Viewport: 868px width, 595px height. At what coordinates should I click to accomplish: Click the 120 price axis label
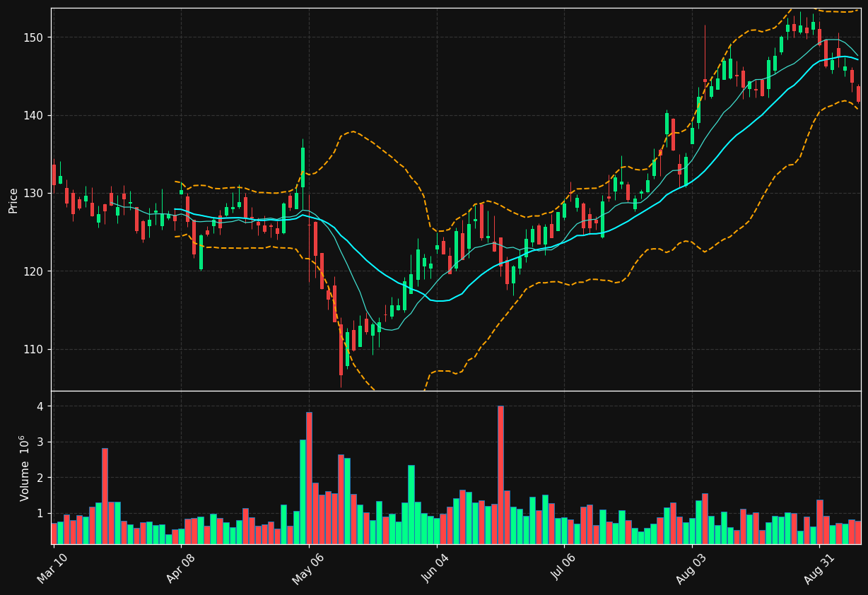click(x=35, y=271)
